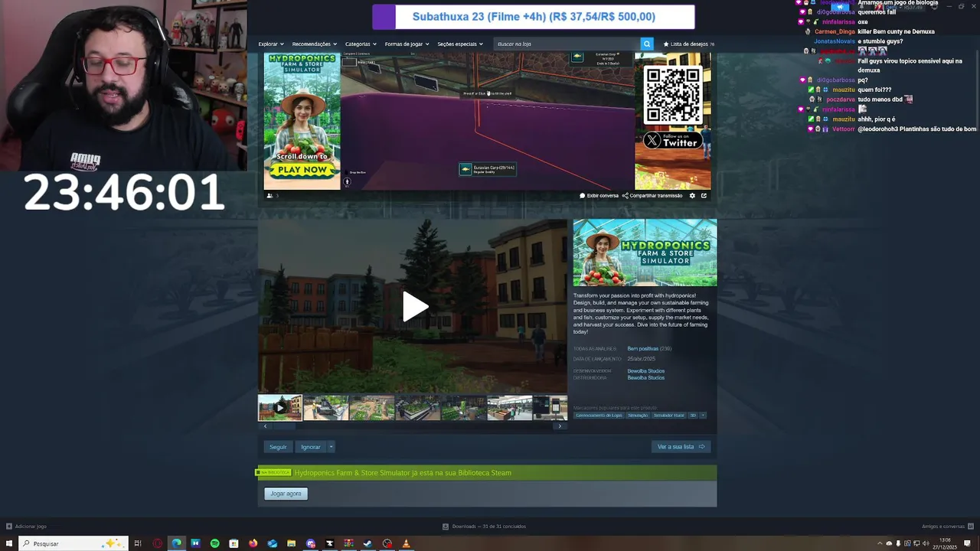Click the Gerenciamento de Lojas tag

[599, 415]
